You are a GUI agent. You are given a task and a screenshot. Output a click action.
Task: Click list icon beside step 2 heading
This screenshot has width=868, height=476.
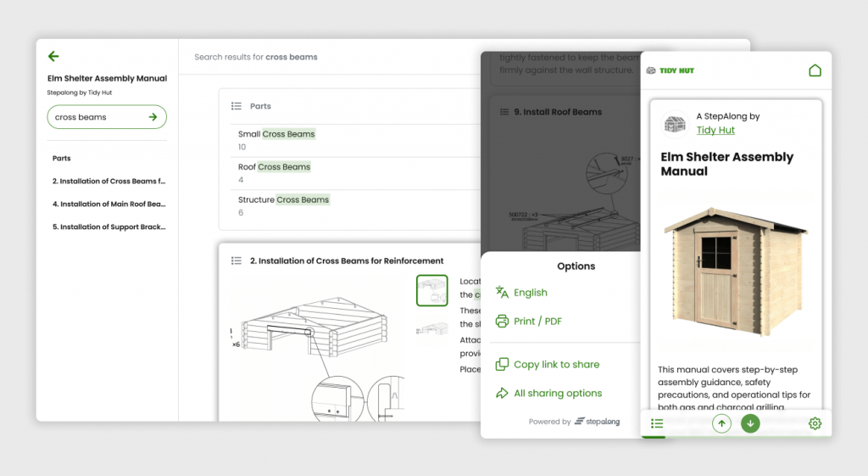pos(236,260)
